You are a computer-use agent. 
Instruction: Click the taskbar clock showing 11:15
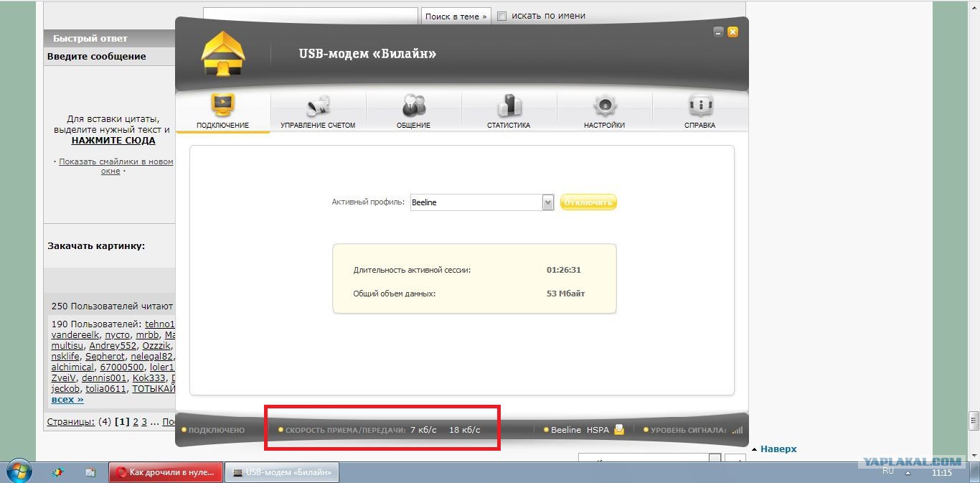point(941,473)
